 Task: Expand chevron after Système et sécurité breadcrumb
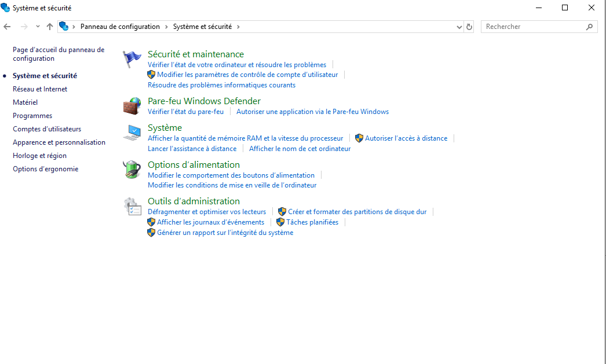tap(238, 27)
